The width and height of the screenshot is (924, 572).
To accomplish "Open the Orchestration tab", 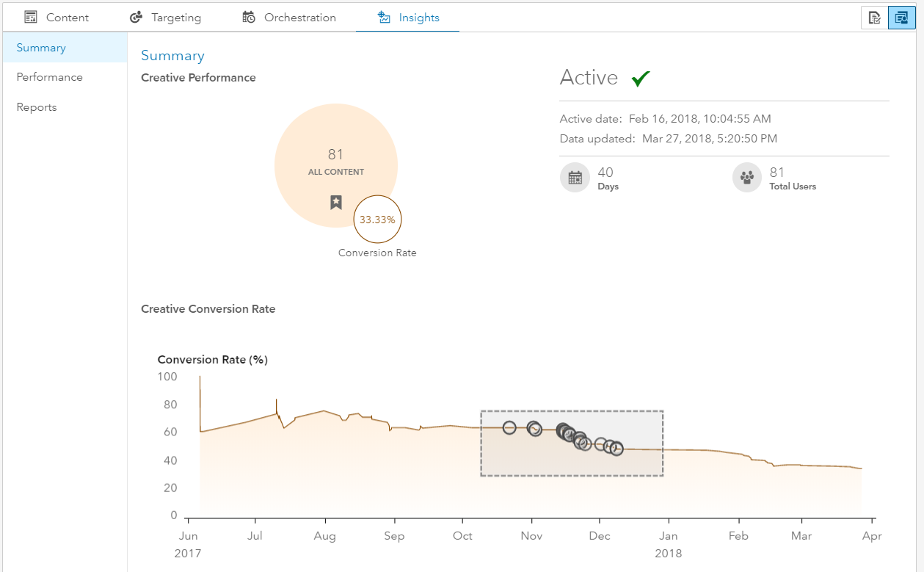I will 299,17.
